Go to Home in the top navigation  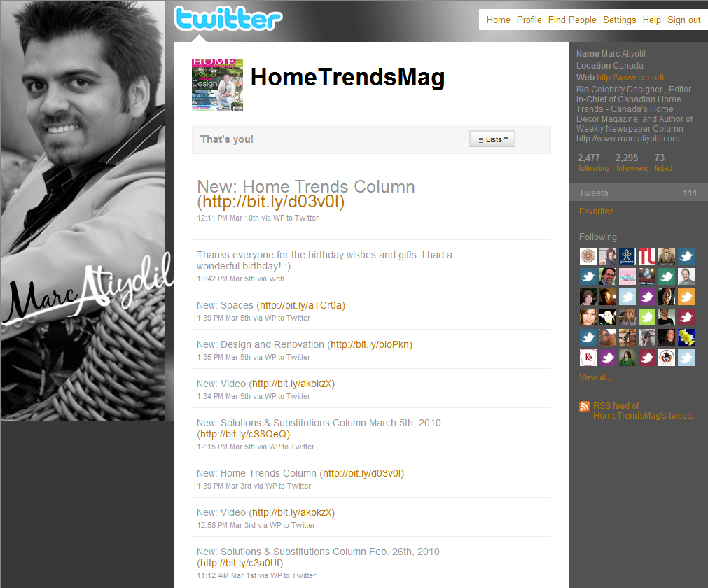498,20
